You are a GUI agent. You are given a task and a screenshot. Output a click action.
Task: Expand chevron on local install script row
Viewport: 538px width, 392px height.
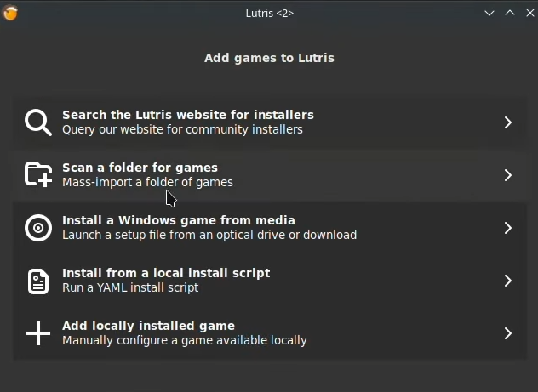508,281
